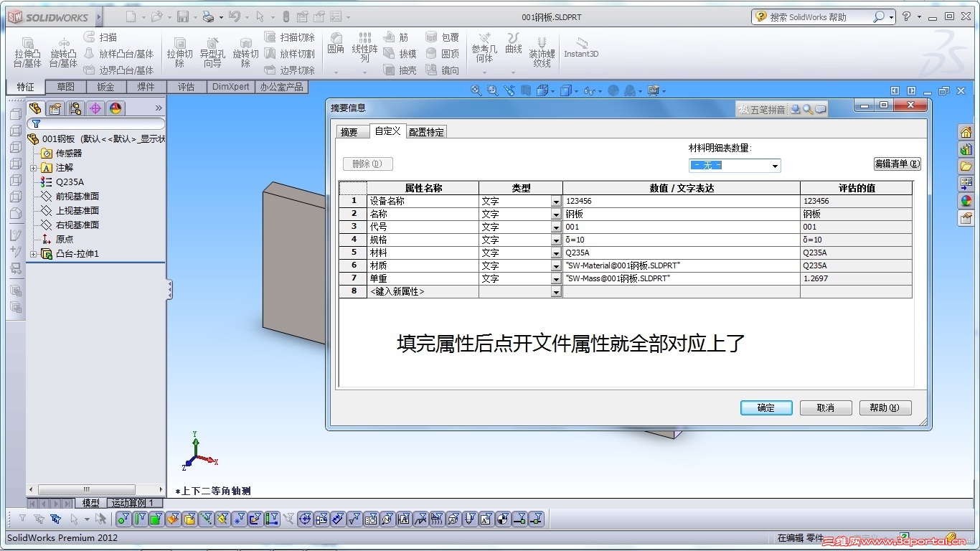
Task: Select the 拉伸凸台/基体 extrude boss tool
Action: 27,52
